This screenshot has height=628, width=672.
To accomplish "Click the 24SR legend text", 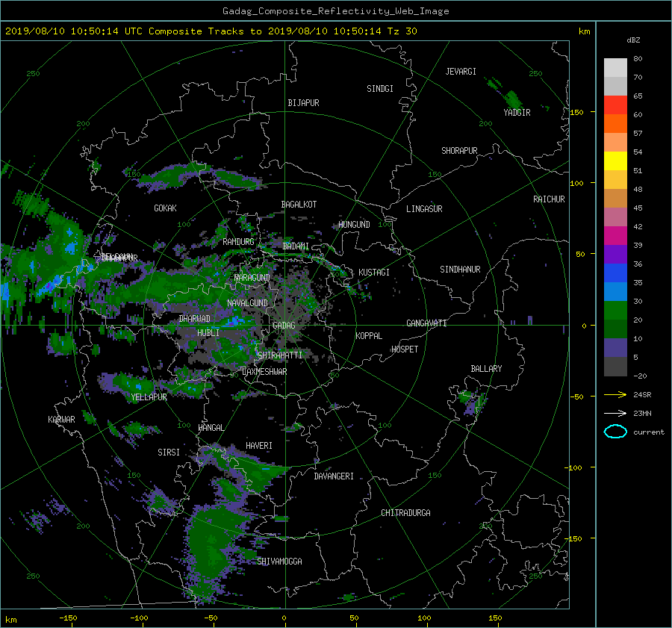I will (642, 394).
